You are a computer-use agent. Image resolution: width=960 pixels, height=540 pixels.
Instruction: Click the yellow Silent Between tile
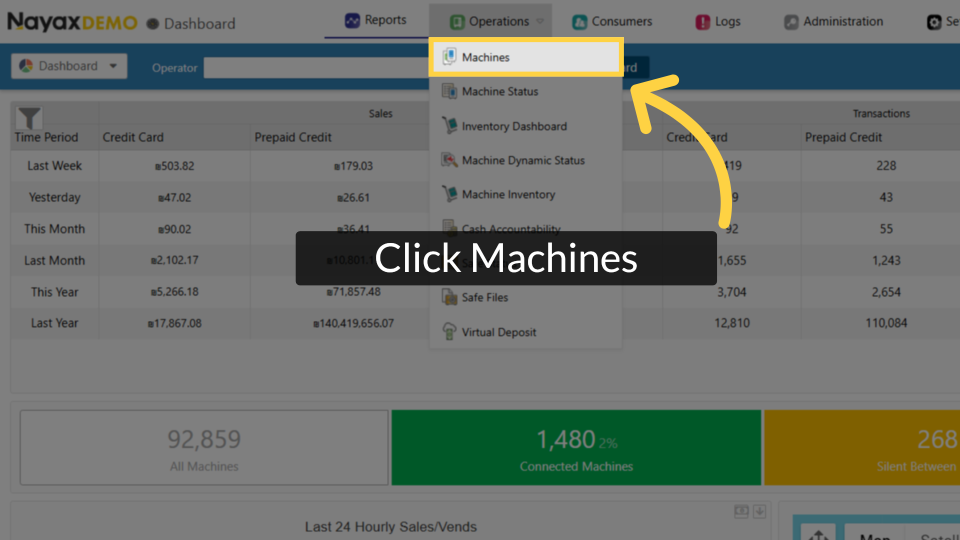[862, 447]
